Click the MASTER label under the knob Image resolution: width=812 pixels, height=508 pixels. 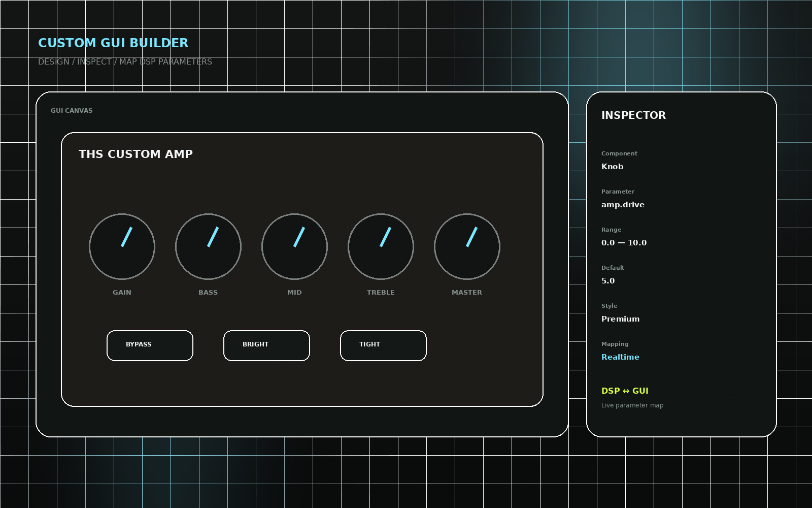click(x=467, y=293)
